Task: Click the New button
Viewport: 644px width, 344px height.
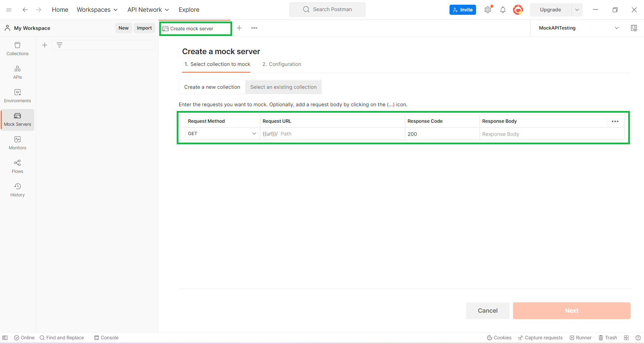Action: [x=123, y=28]
